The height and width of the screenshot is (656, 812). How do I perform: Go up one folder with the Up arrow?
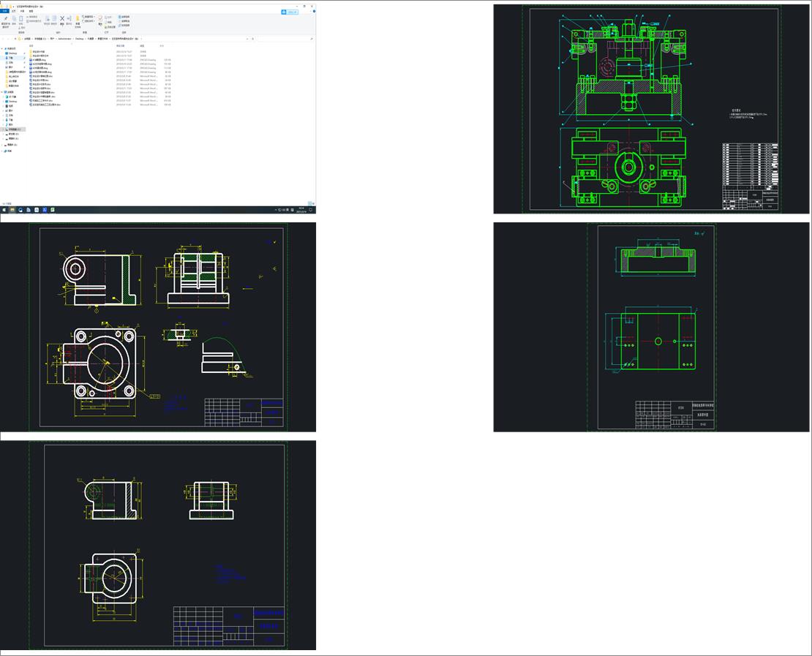15,39
